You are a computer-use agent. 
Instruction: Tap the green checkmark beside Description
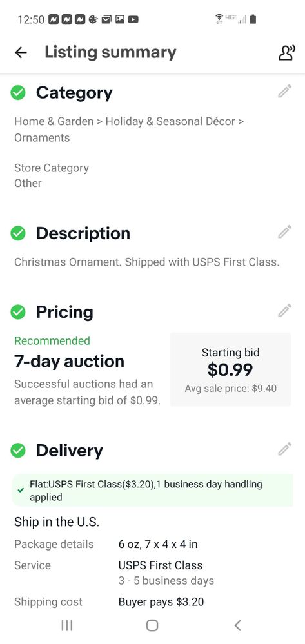(x=18, y=233)
